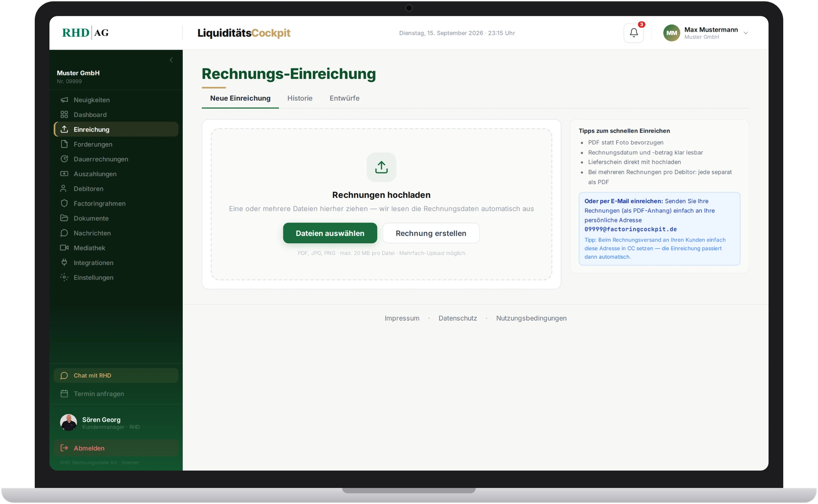Click the Auszahlungen banknote icon
This screenshot has height=504, width=818.
coord(64,173)
